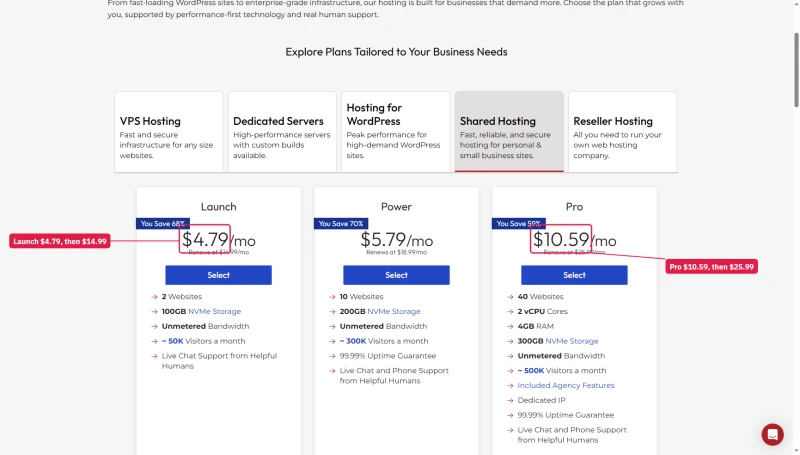Follow the Included Agency Features link
This screenshot has width=800, height=455.
tap(566, 385)
